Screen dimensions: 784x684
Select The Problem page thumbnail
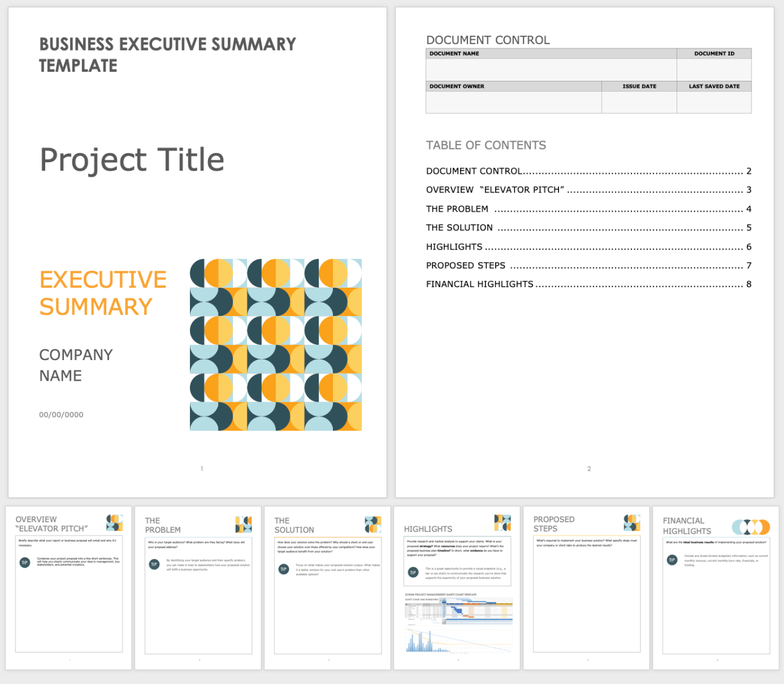pos(198,588)
